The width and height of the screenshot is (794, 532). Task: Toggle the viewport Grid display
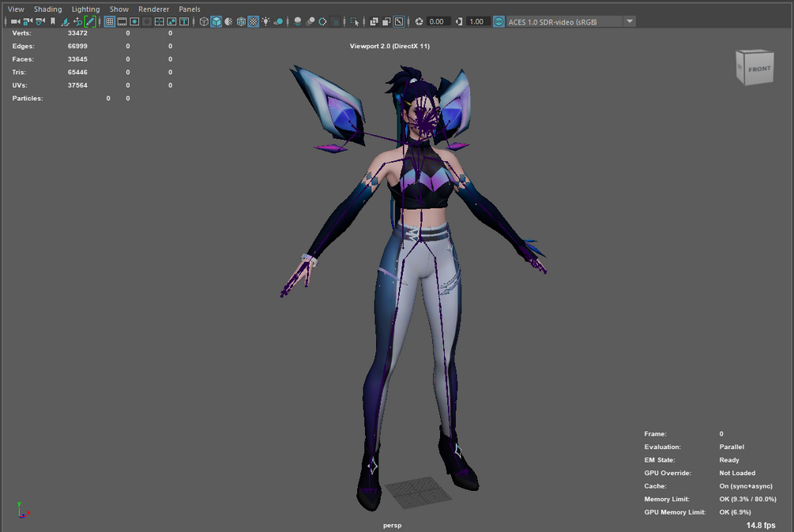pyautogui.click(x=109, y=21)
